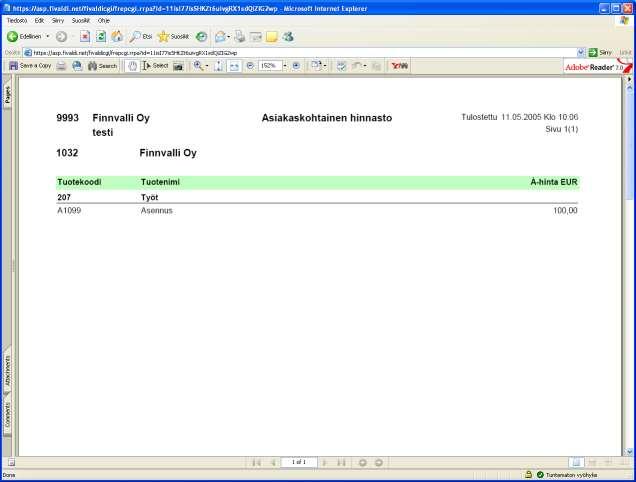Select the Snapshot camera tool
This screenshot has height=482, width=636.
click(x=178, y=66)
